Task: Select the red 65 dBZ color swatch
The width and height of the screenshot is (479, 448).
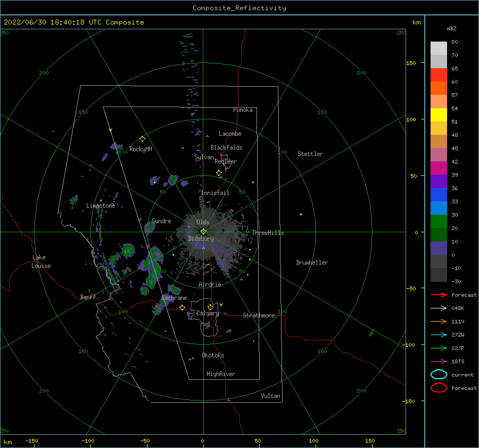Action: (x=439, y=75)
